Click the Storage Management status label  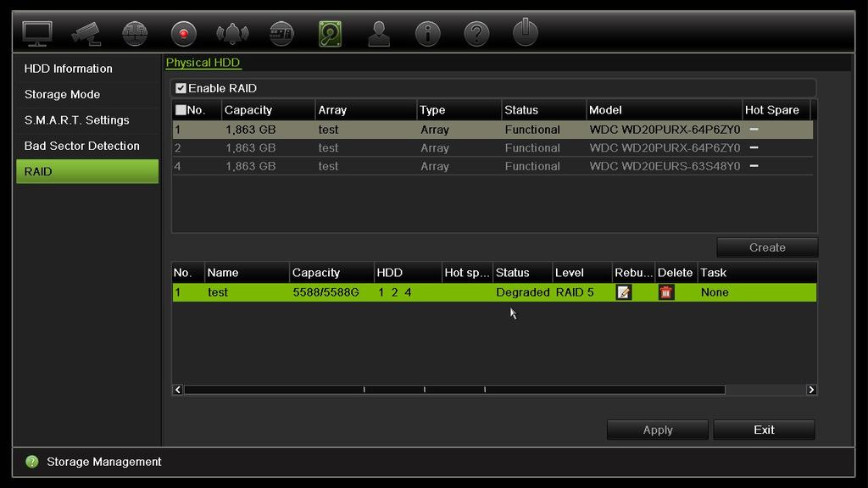click(x=104, y=462)
